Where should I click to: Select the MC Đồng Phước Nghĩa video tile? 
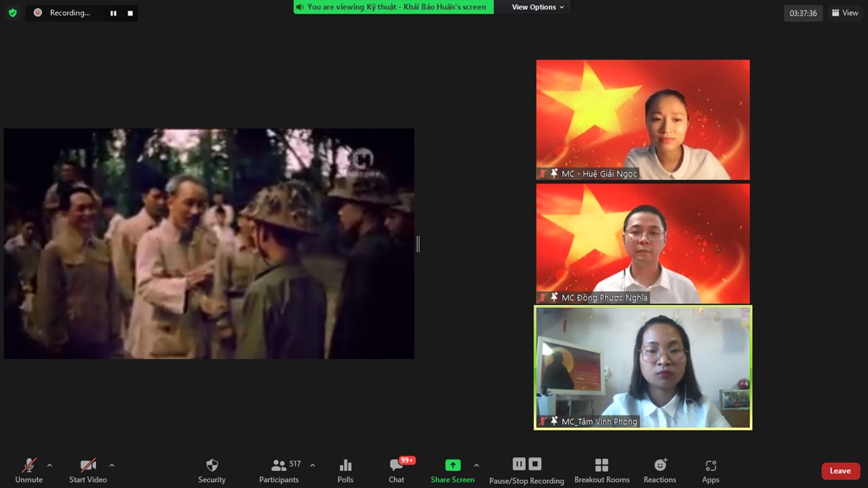[x=643, y=244]
